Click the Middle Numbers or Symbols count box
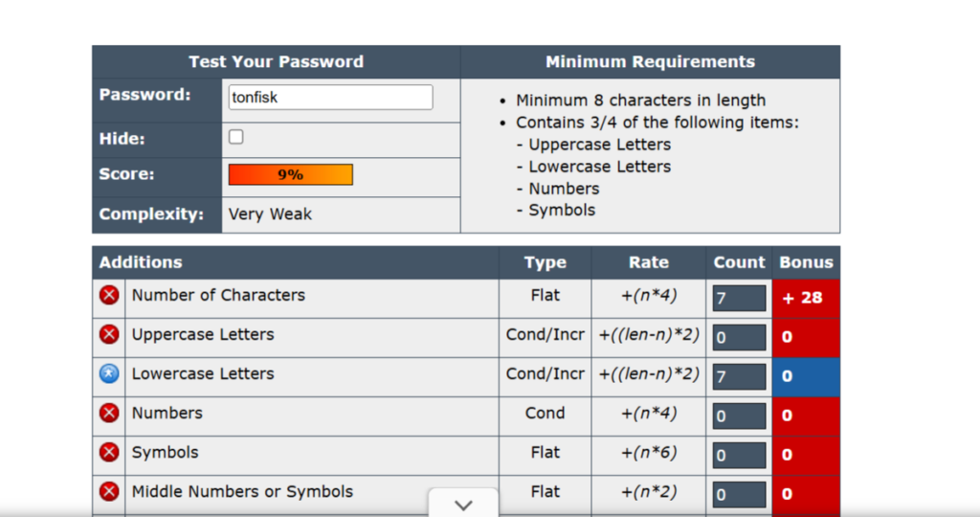This screenshot has height=517, width=980. coord(739,495)
